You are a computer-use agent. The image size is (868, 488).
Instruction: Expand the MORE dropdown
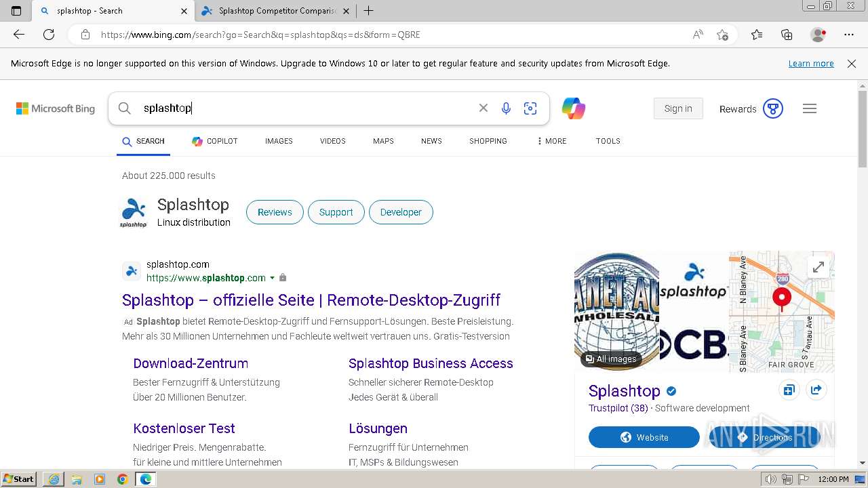click(551, 141)
